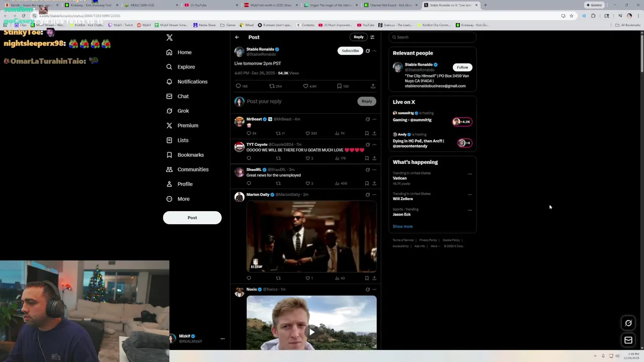Open Will Zellers trending topic

click(x=403, y=199)
